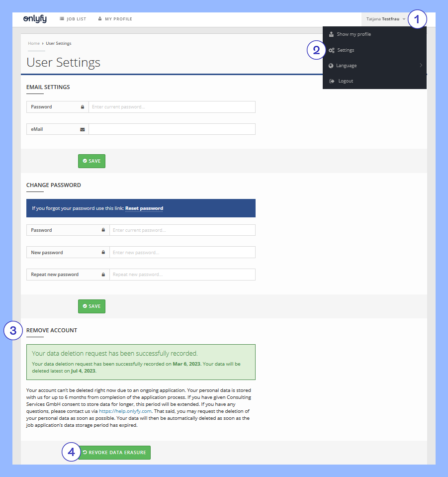Select Show my profile menu entry

[354, 34]
